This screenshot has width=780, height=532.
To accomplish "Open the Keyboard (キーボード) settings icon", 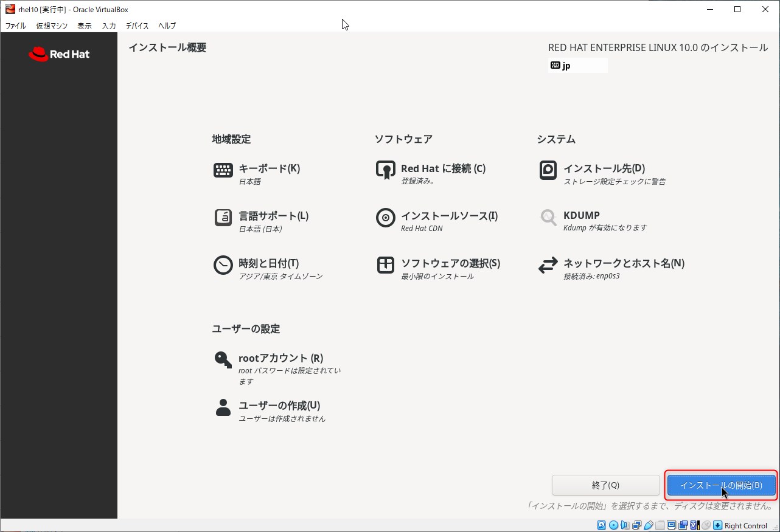I will pos(223,170).
